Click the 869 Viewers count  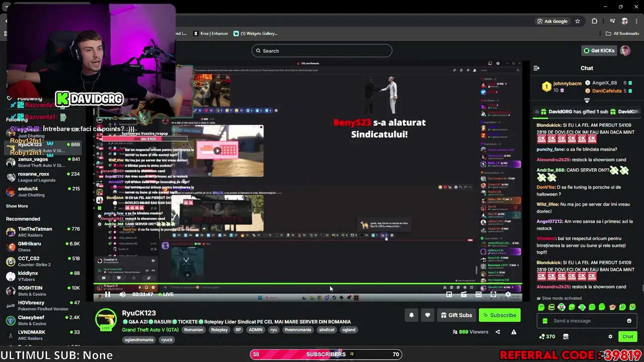pos(470,332)
